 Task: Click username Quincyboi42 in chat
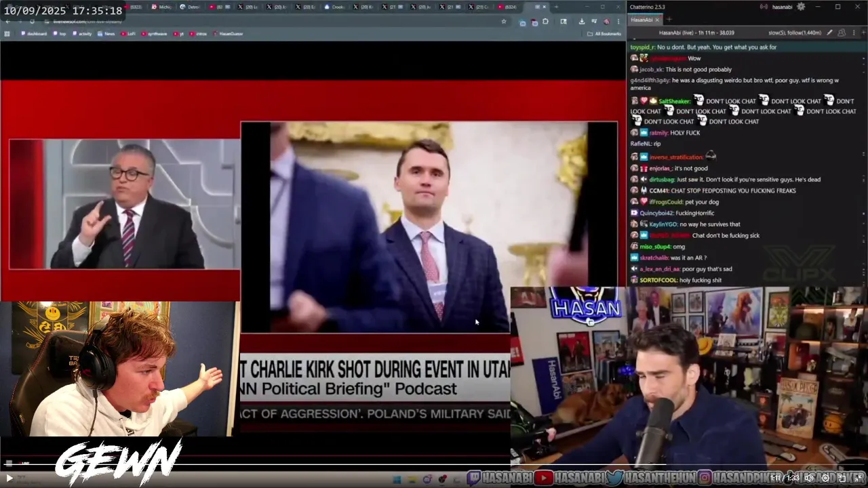tap(656, 213)
